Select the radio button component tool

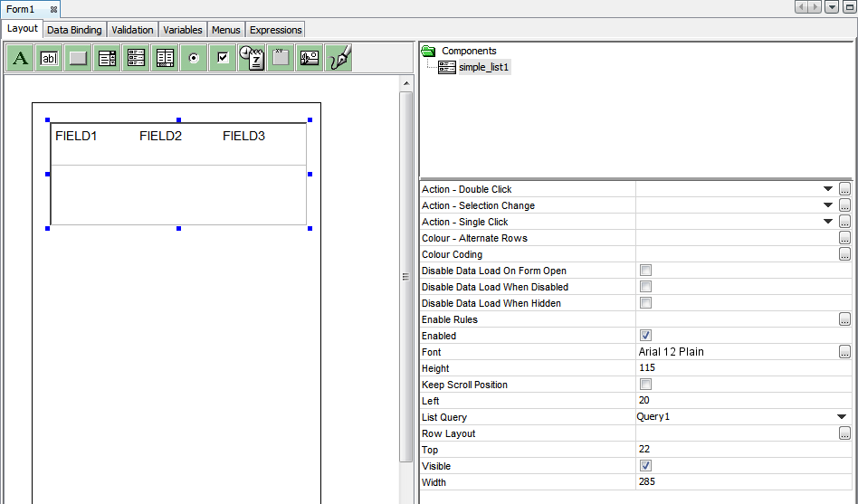click(x=194, y=58)
